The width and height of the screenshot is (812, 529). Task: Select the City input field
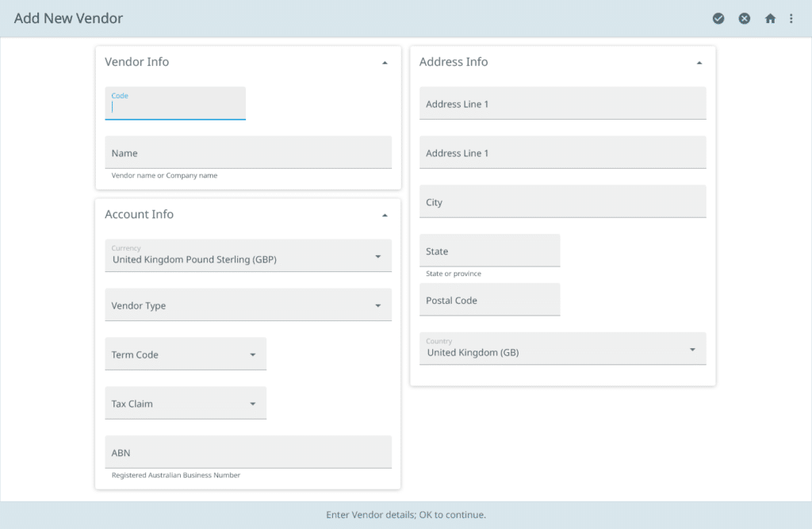(x=562, y=201)
